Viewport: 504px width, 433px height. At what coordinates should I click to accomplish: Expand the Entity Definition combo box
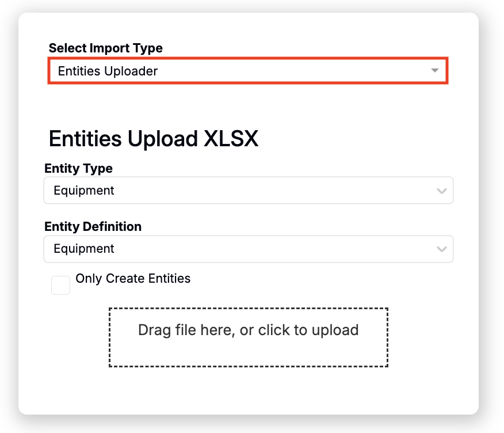(248, 249)
